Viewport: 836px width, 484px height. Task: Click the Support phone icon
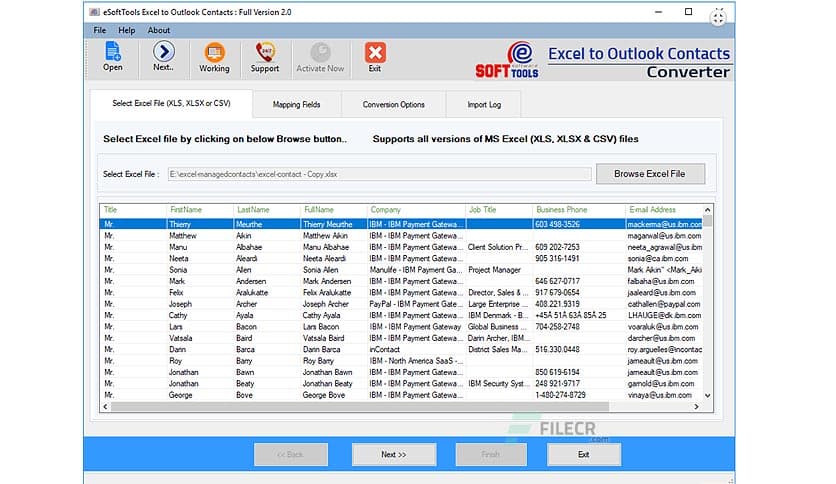pyautogui.click(x=265, y=58)
